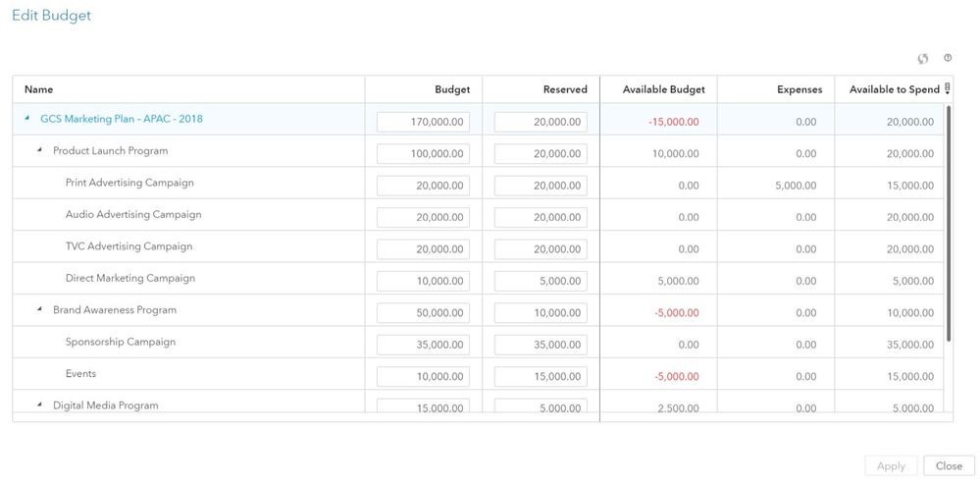Collapse the Product Launch Program node
The image size is (980, 486).
[x=39, y=150]
